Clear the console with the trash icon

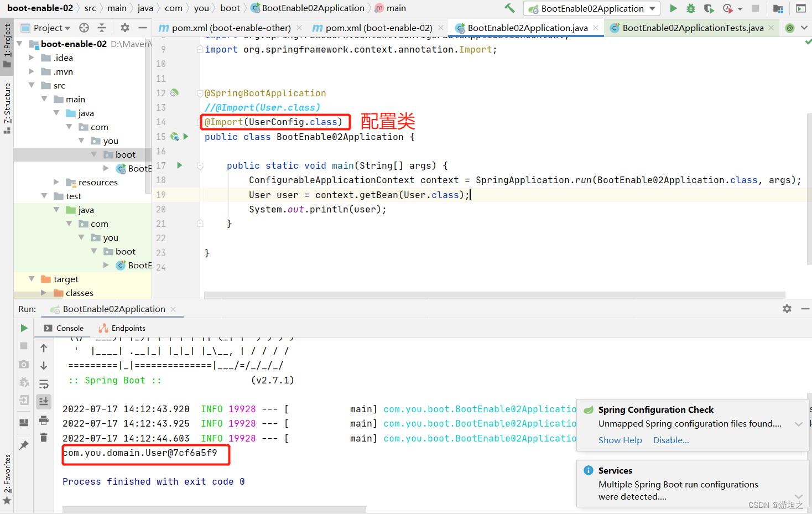pos(43,438)
